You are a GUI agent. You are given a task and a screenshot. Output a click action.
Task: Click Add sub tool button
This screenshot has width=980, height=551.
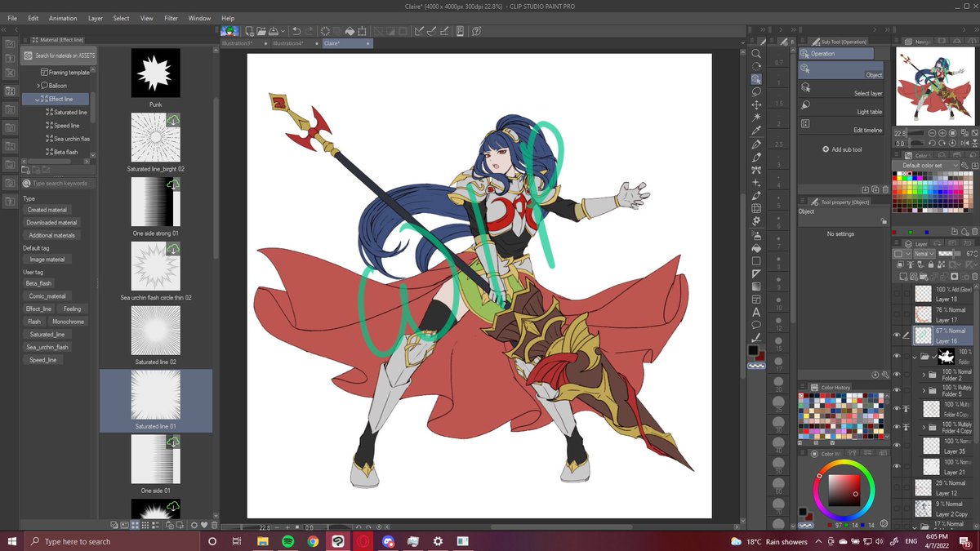point(842,149)
